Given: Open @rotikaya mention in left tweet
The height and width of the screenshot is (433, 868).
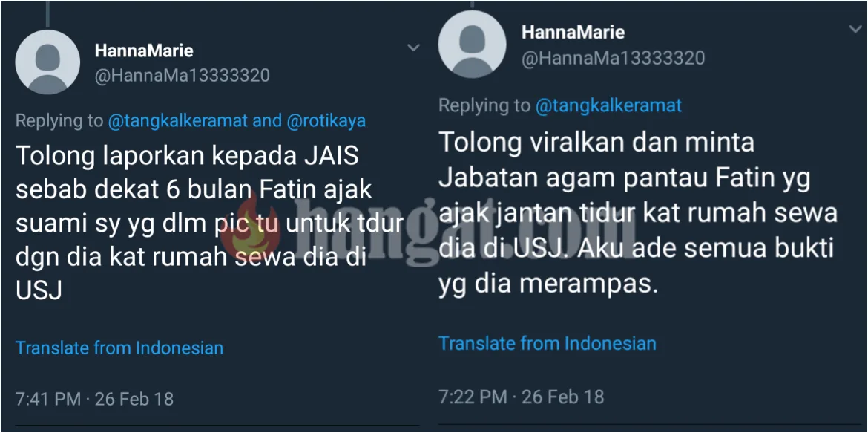Looking at the screenshot, I should (326, 121).
